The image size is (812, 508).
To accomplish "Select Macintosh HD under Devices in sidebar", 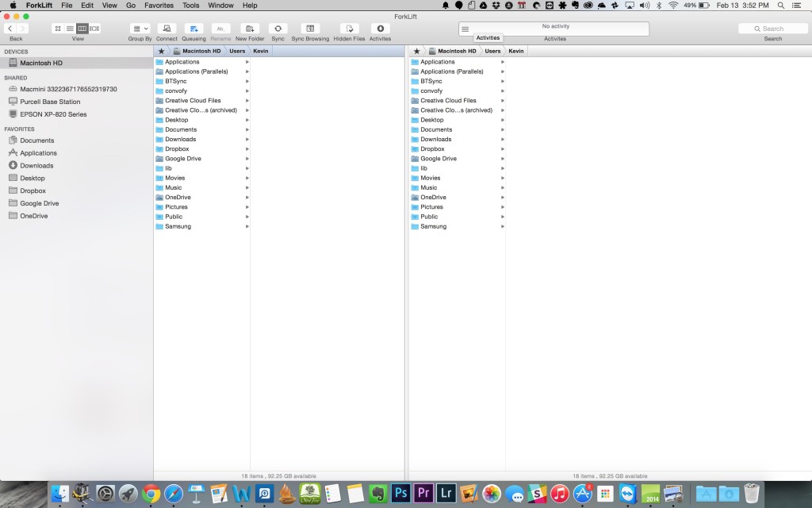I will (x=76, y=63).
